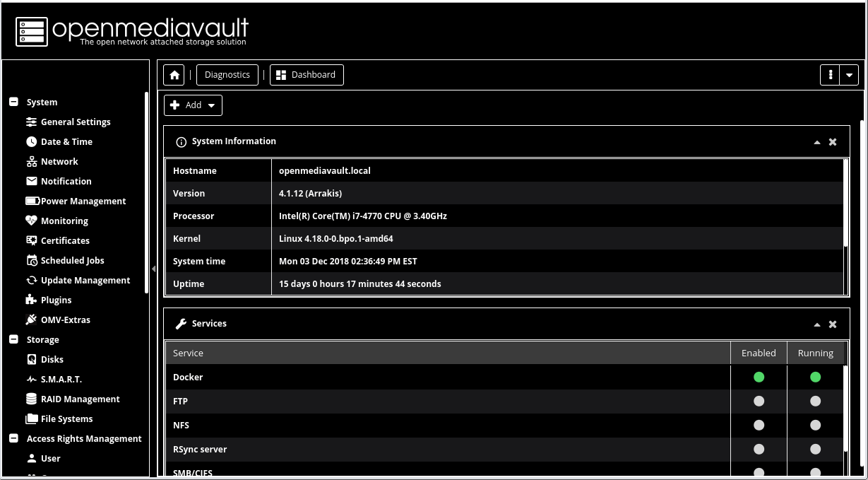Click the Monitoring heartbeat icon
Viewport: 868px width, 480px height.
(31, 221)
